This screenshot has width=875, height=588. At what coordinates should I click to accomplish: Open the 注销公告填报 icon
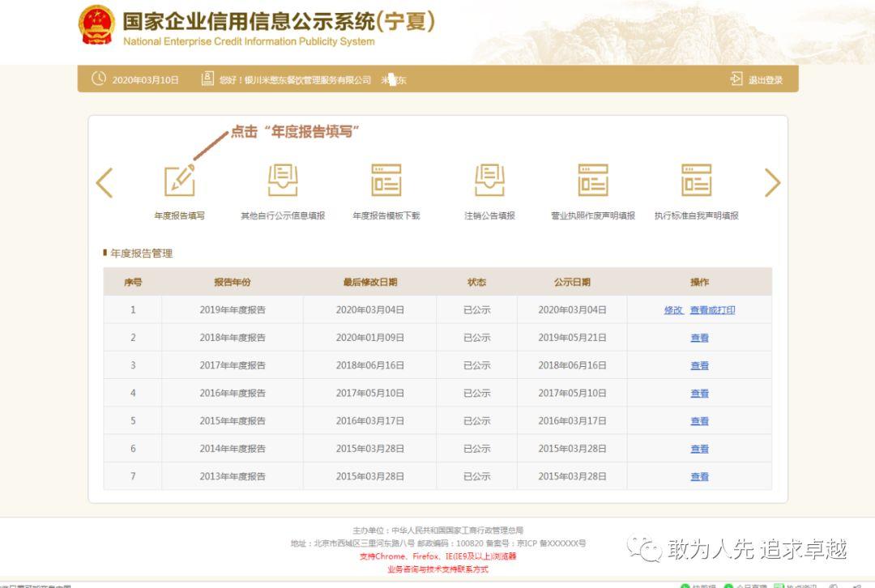click(489, 180)
